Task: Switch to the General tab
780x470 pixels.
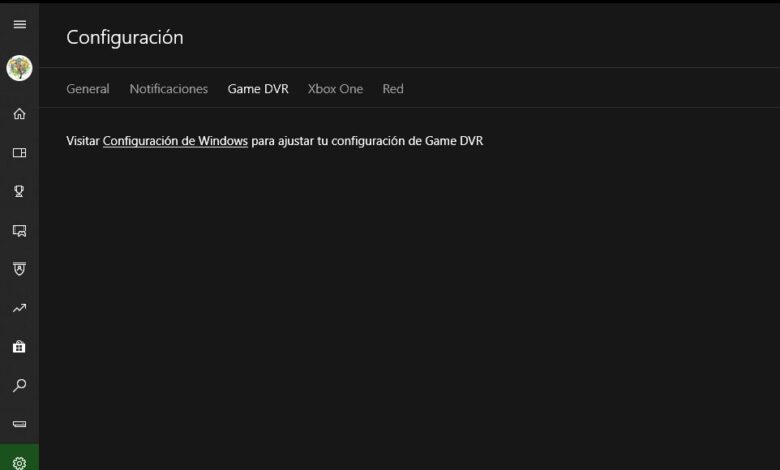Action: [x=88, y=89]
